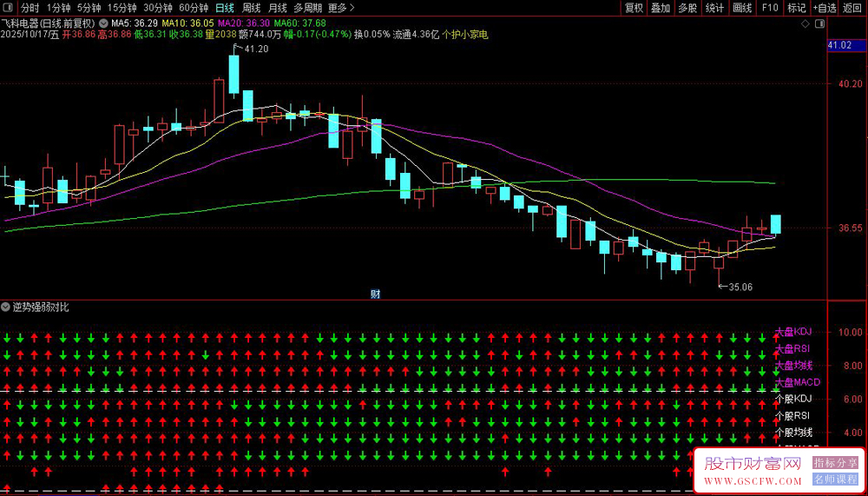The width and height of the screenshot is (868, 496).
Task: Click the turnover rate 换0.05%
Action: pyautogui.click(x=372, y=35)
